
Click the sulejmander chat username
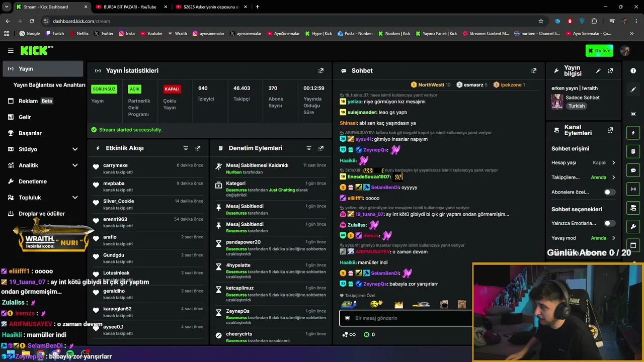(362, 113)
